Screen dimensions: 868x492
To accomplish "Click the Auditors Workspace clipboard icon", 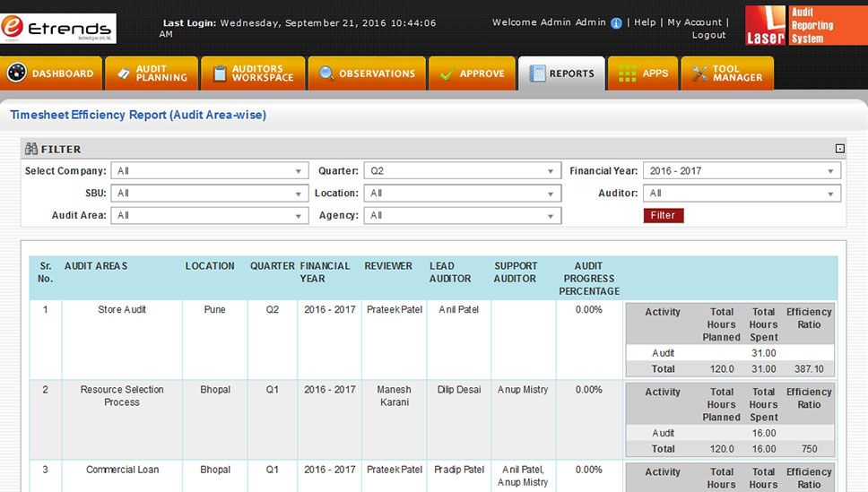I will (x=220, y=73).
